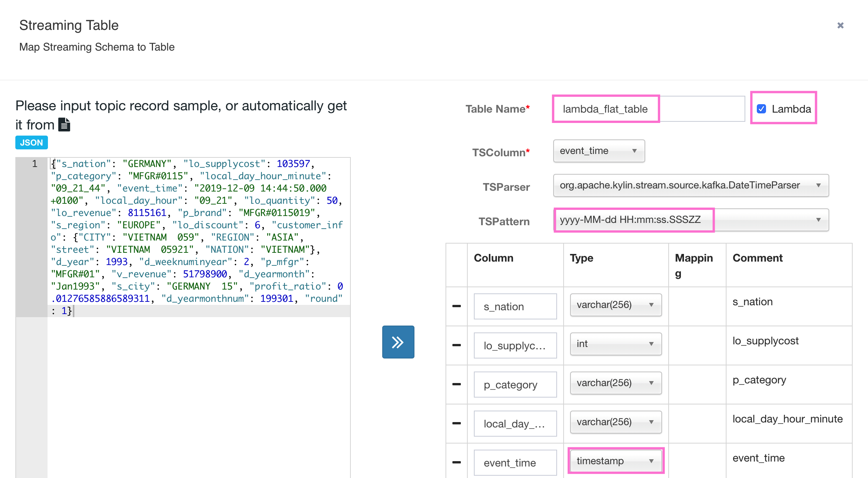
Task: Toggle the Lambda checkbox
Action: 761,109
